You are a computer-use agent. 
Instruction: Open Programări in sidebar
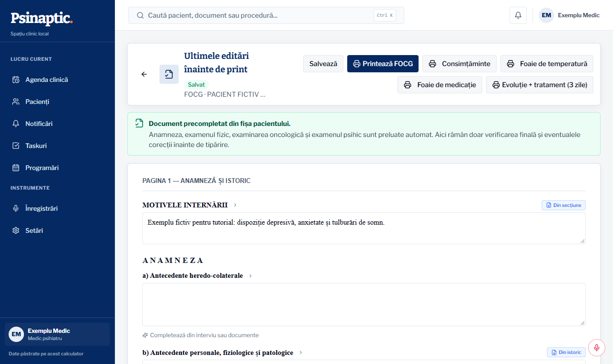tap(57, 168)
